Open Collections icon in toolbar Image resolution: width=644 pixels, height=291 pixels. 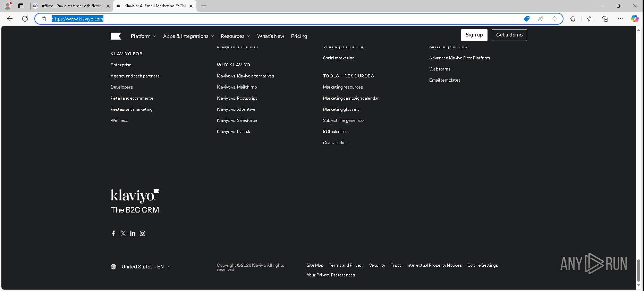point(605,19)
